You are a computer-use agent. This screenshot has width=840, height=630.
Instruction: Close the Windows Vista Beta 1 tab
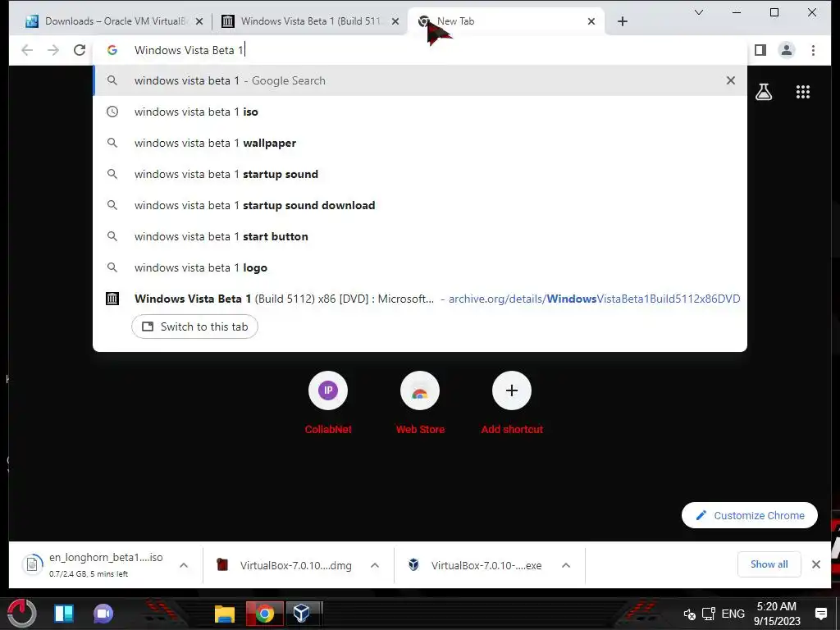click(395, 21)
